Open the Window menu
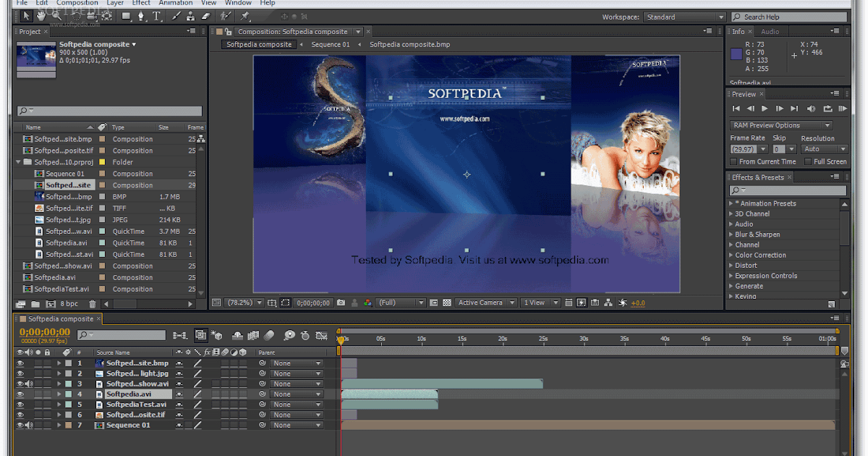The height and width of the screenshot is (456, 868). pos(238,3)
